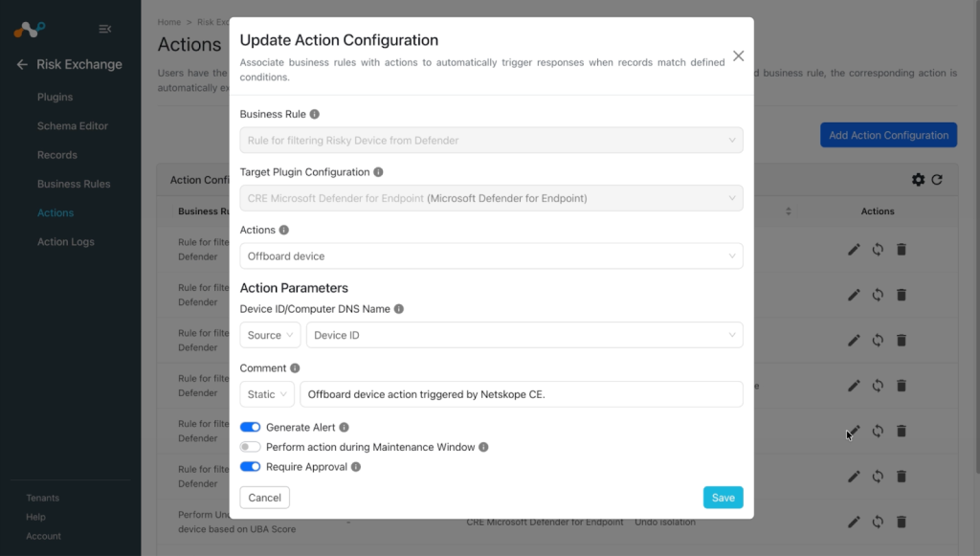Delete the second action configuration row
This screenshot has height=556, width=980.
pos(902,295)
